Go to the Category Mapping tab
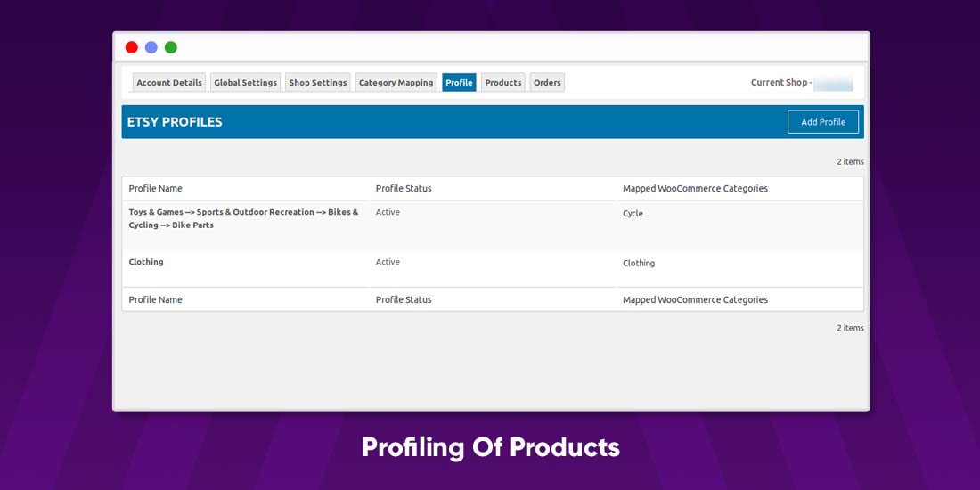The height and width of the screenshot is (490, 980). [396, 83]
